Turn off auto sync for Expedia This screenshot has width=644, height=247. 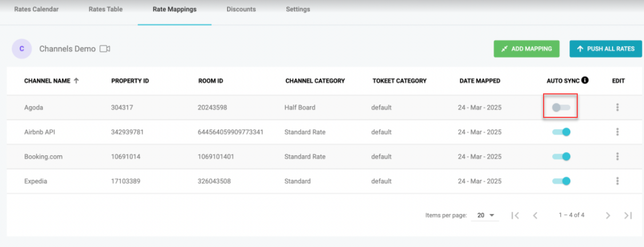[561, 181]
